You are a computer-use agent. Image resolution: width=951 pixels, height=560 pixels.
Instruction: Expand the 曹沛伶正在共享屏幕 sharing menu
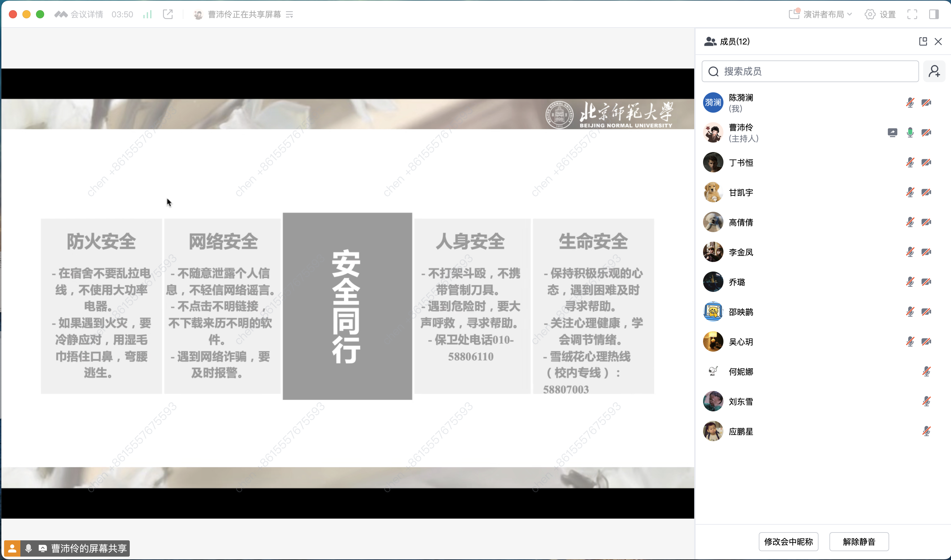click(290, 14)
